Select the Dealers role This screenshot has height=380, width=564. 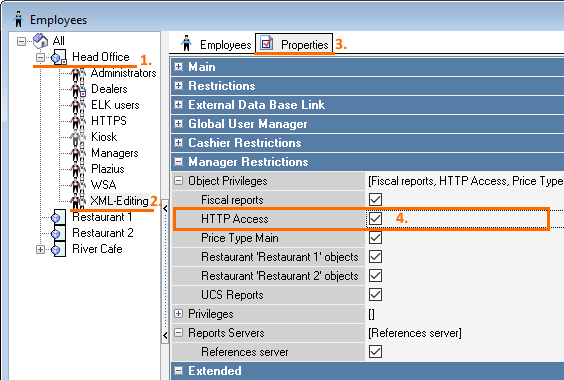[109, 89]
